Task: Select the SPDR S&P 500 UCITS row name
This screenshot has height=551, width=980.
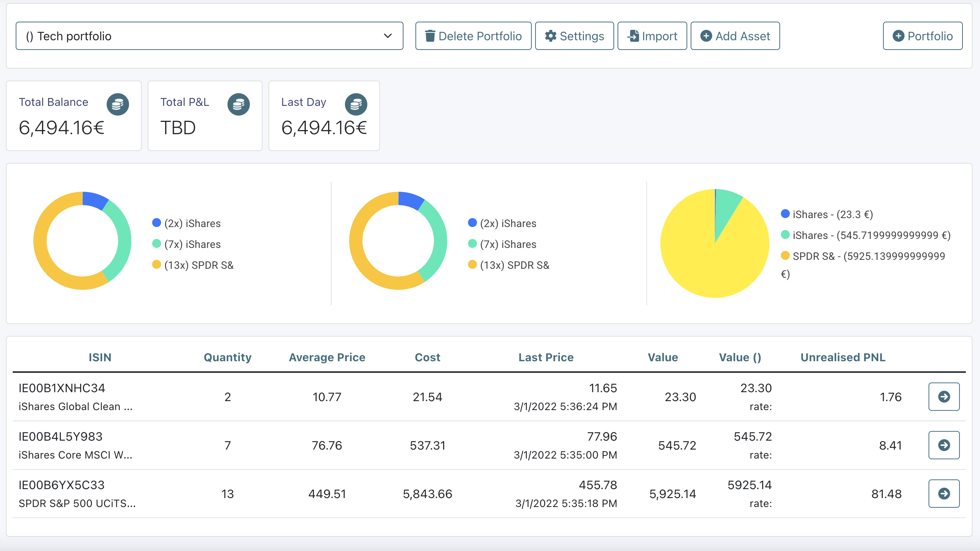Action: tap(77, 503)
